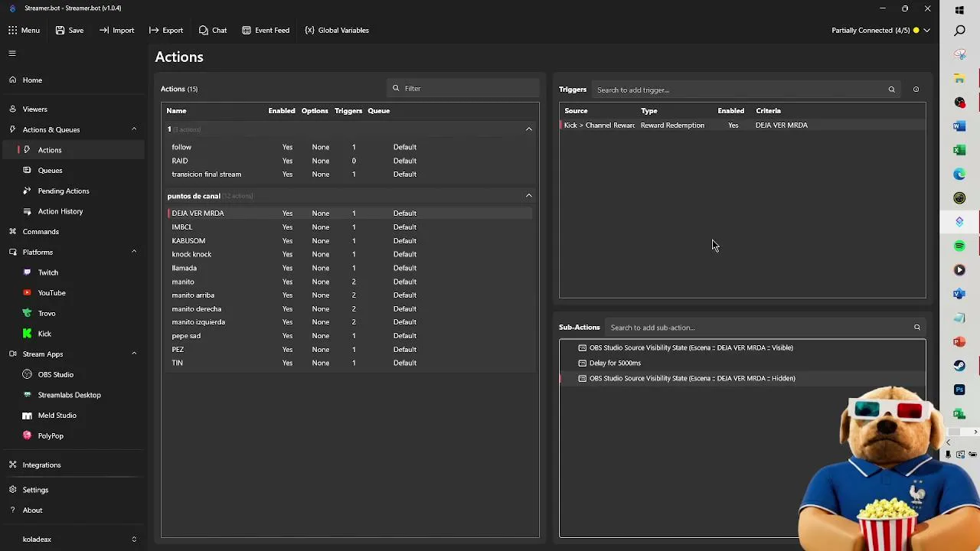Open the PolyPop stream app
This screenshot has width=980, height=551.
(x=51, y=435)
